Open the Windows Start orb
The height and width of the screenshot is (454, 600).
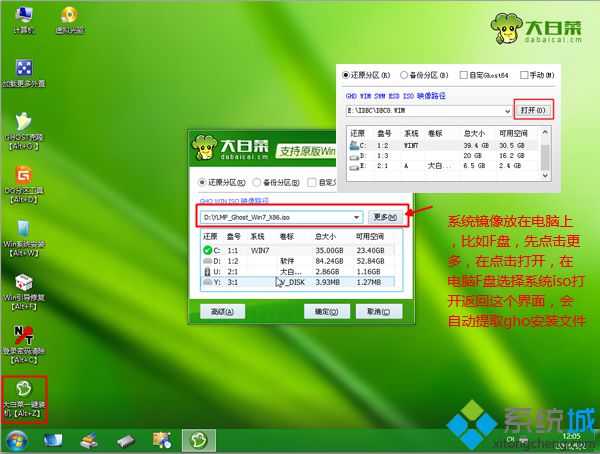[x=16, y=441]
